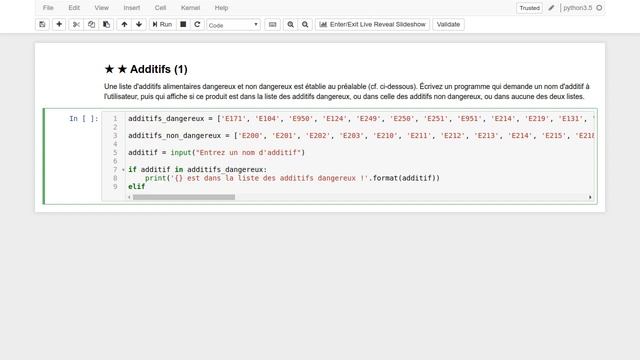Click the input("Entrez un nom d'additif") line
This screenshot has width=640, height=360.
coord(216,153)
